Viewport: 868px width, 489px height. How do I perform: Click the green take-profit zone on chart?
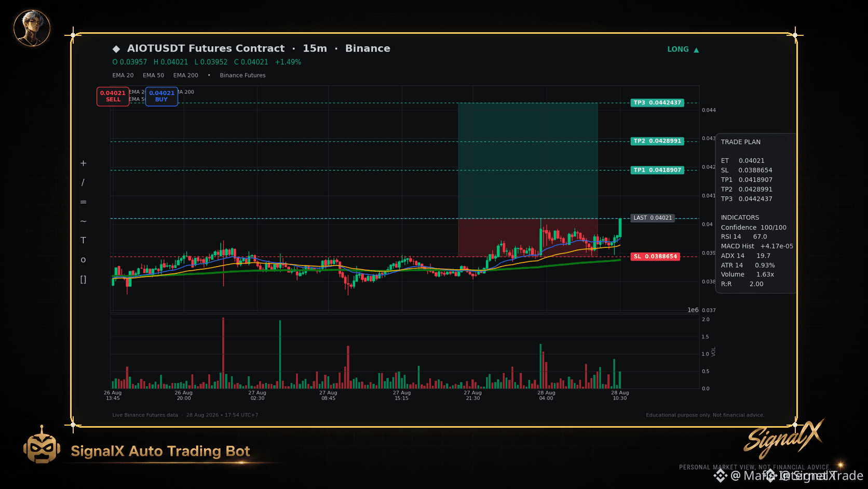[x=528, y=161]
